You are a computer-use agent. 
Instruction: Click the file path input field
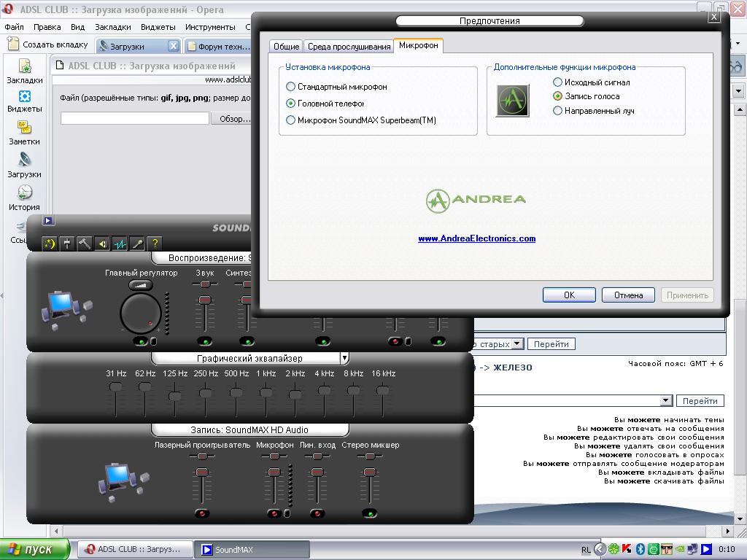tap(135, 119)
